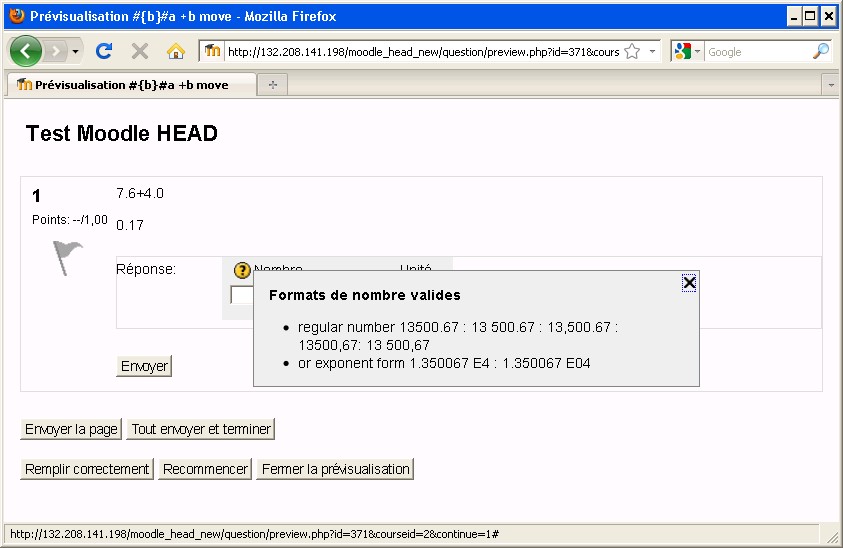Open the back/forward history dropdown arrow
Image resolution: width=843 pixels, height=548 pixels.
75,52
